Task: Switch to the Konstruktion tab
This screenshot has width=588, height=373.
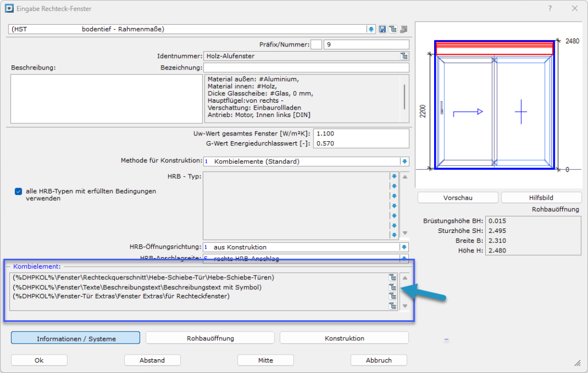Action: 344,338
